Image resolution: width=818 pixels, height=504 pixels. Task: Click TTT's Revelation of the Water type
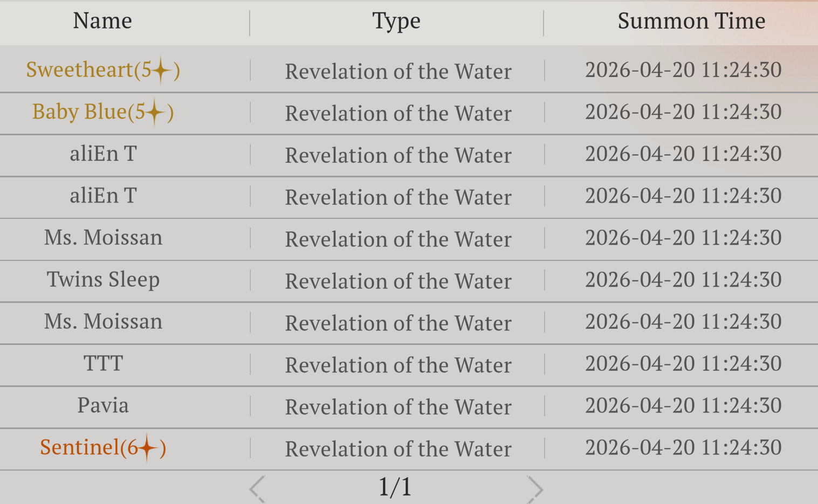(398, 365)
